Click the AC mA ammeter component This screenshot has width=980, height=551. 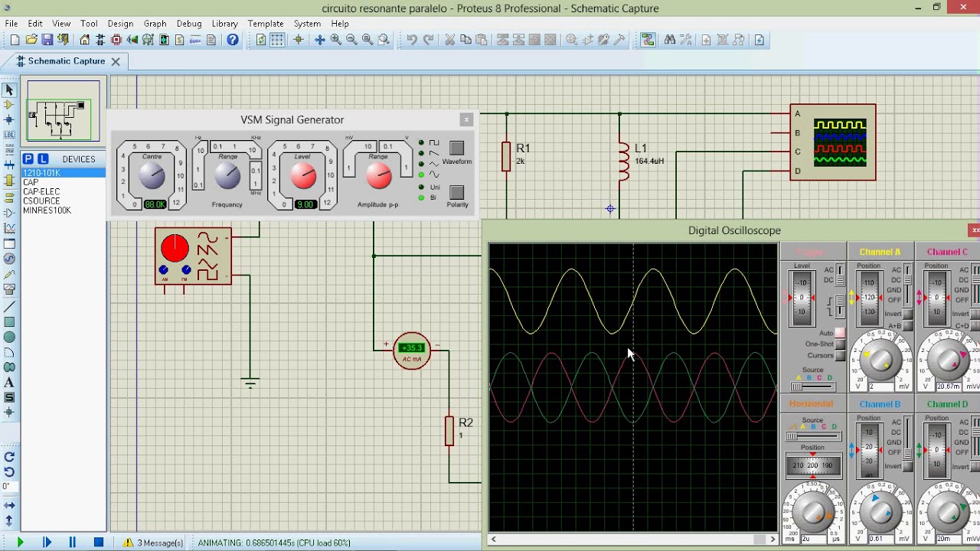pos(412,351)
